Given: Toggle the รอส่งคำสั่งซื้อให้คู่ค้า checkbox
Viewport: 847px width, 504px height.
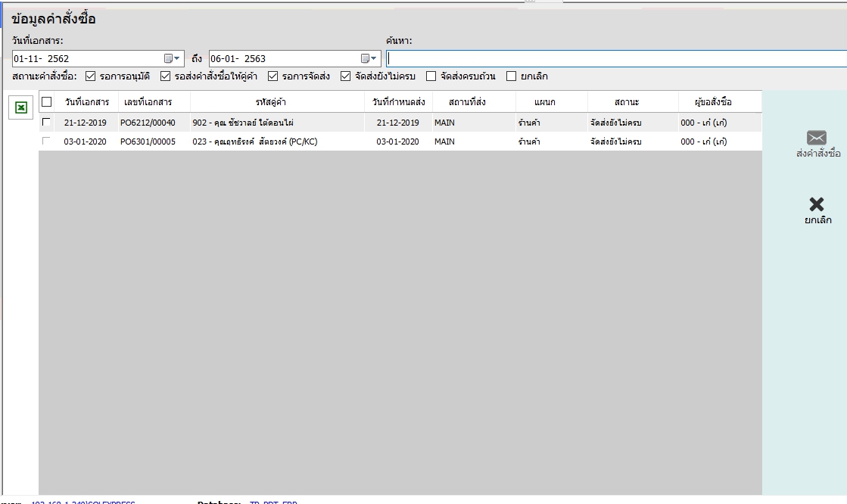Looking at the screenshot, I should tap(165, 76).
